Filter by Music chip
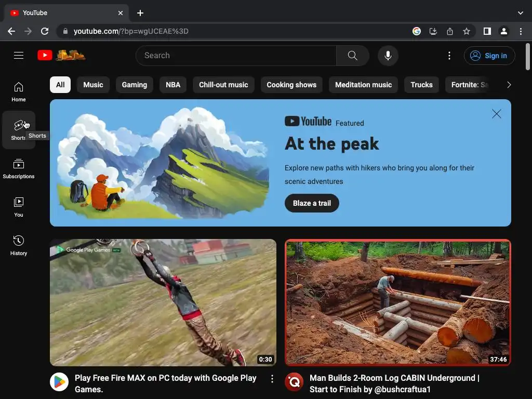The width and height of the screenshot is (532, 399). (x=94, y=85)
